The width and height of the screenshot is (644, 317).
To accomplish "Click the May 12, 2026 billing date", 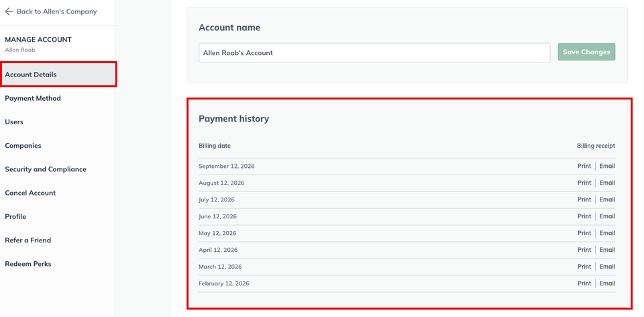I will (x=217, y=233).
